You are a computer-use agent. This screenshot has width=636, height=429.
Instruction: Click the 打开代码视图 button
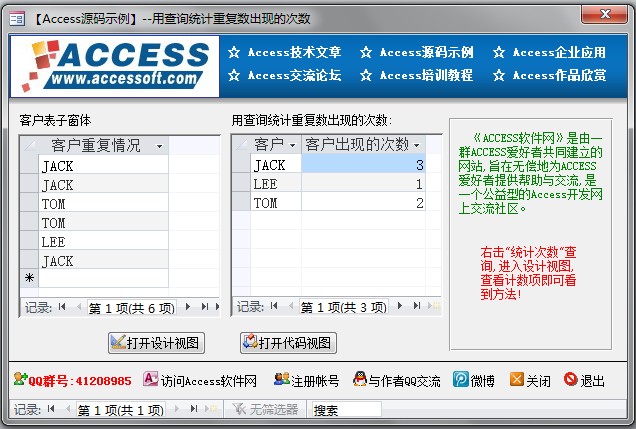(288, 343)
